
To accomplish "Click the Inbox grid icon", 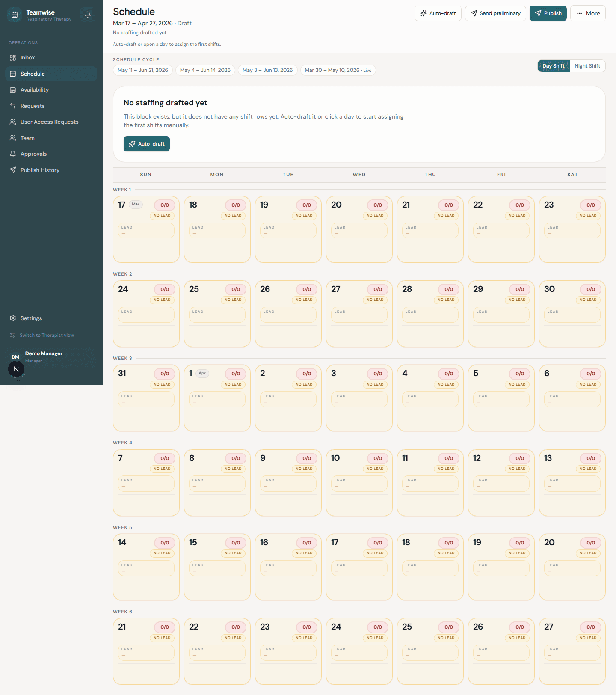I will click(x=13, y=58).
